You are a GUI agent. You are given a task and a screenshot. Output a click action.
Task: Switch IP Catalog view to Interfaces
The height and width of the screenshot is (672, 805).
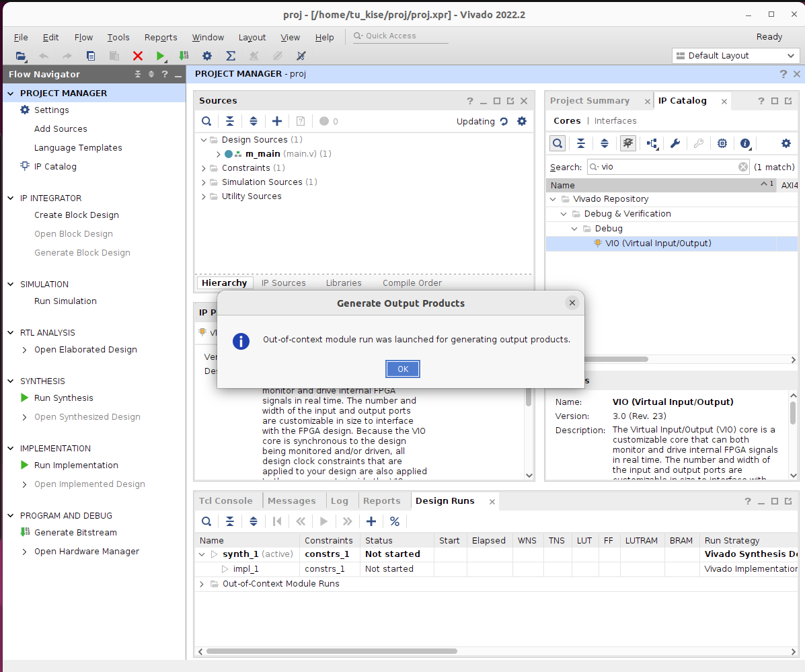click(615, 121)
